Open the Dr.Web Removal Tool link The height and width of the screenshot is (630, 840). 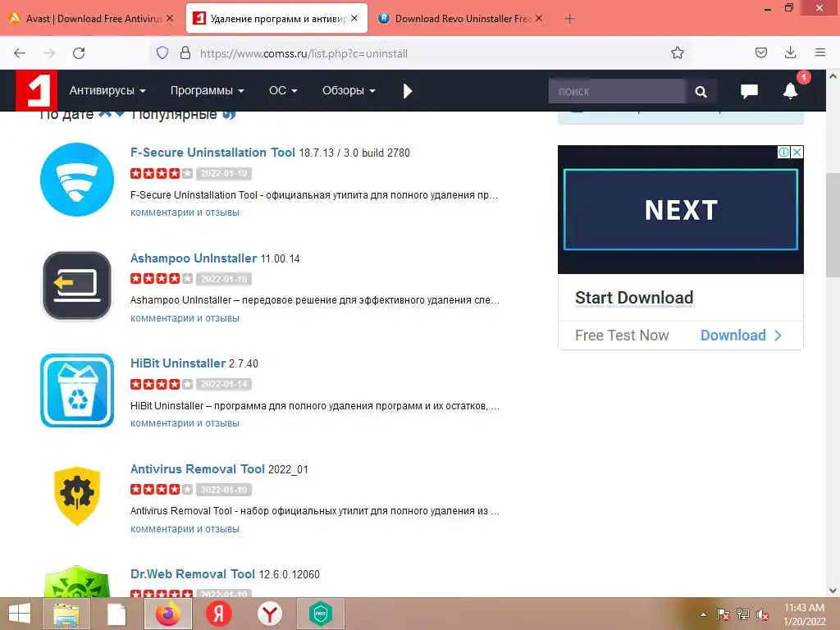(x=192, y=574)
